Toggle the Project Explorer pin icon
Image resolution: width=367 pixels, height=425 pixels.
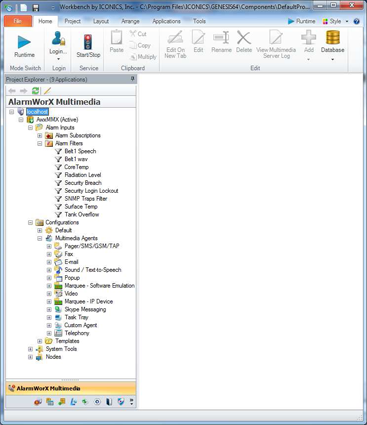[x=132, y=79]
